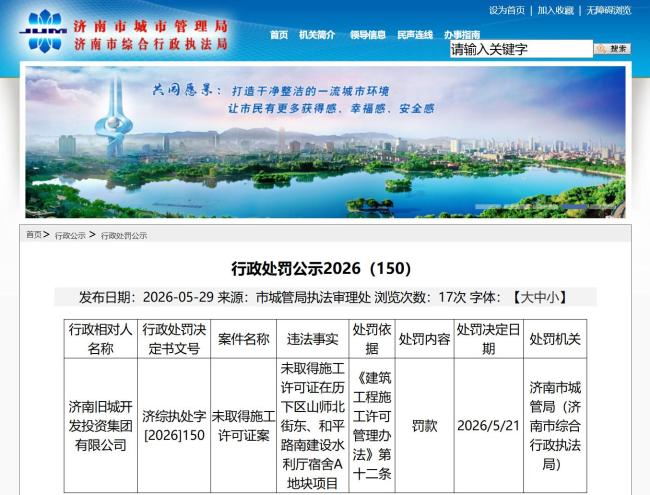This screenshot has width=650, height=495.
Task: Select the column header 处罚决定日期
Action: click(x=489, y=339)
